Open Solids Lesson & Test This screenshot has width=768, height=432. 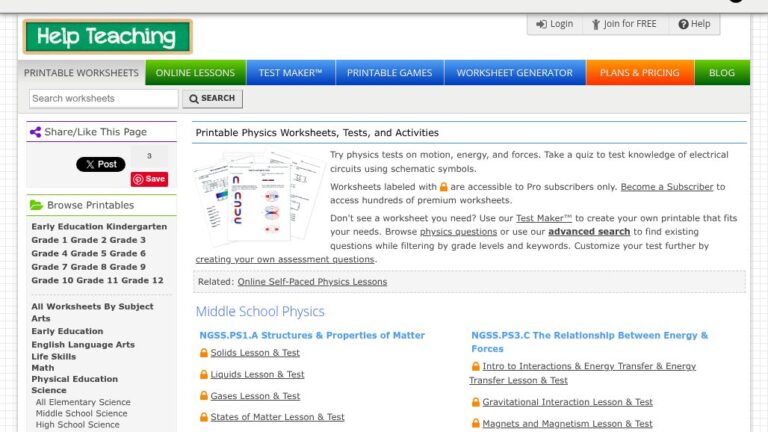[255, 353]
